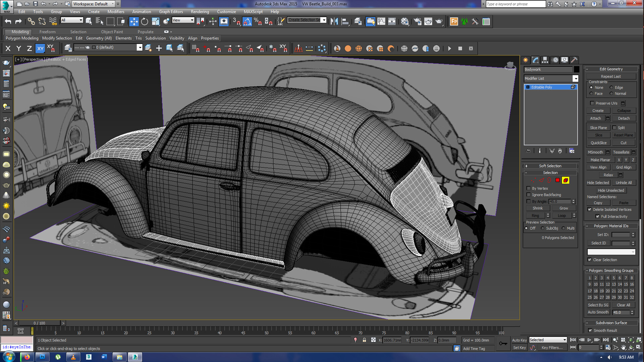Activate the Select and Move tool

pos(134,21)
